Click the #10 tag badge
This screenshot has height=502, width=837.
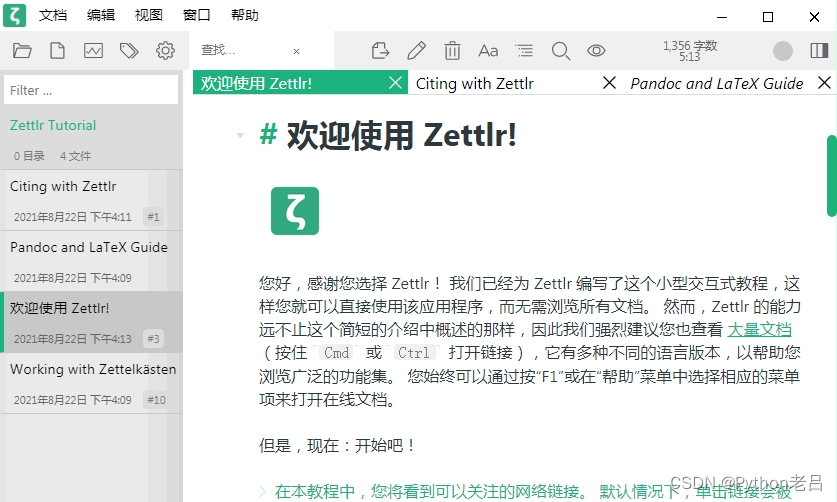156,399
